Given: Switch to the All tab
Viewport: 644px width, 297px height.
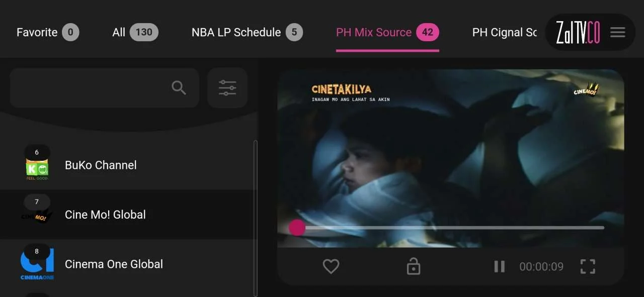Looking at the screenshot, I should pos(135,33).
